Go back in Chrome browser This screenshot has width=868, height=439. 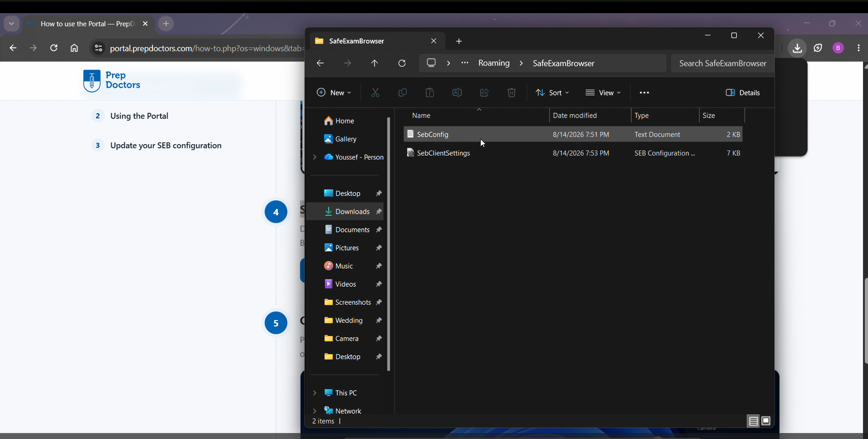pyautogui.click(x=13, y=48)
